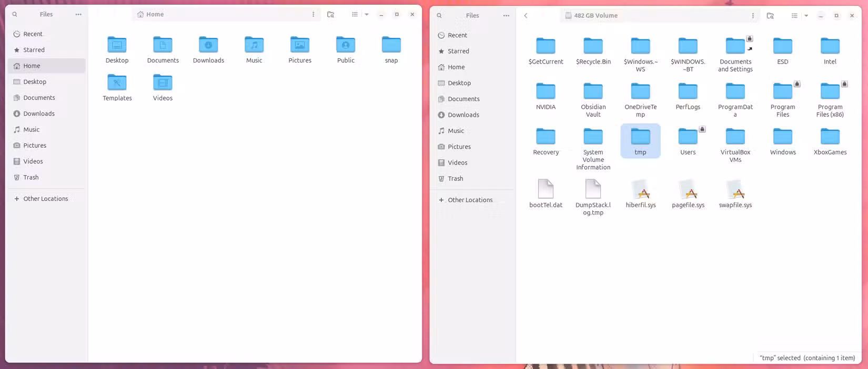Open main menu dots in right Files sidebar
This screenshot has height=369, width=868.
506,16
